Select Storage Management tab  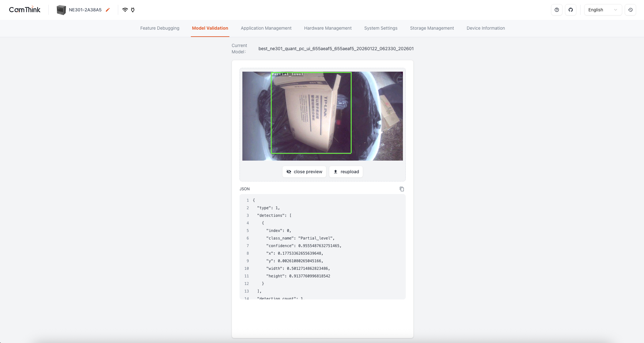[x=432, y=28]
